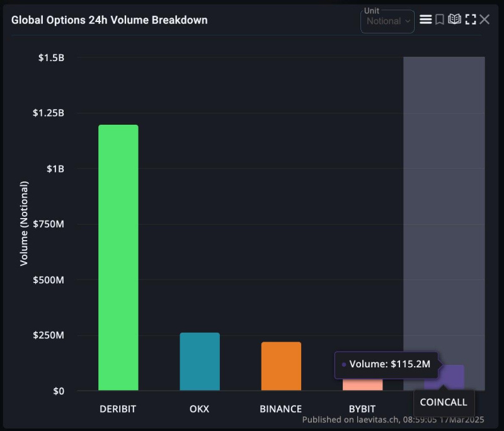The width and height of the screenshot is (504, 431).
Task: Bookmark the Global Options Volume chart
Action: (x=440, y=20)
